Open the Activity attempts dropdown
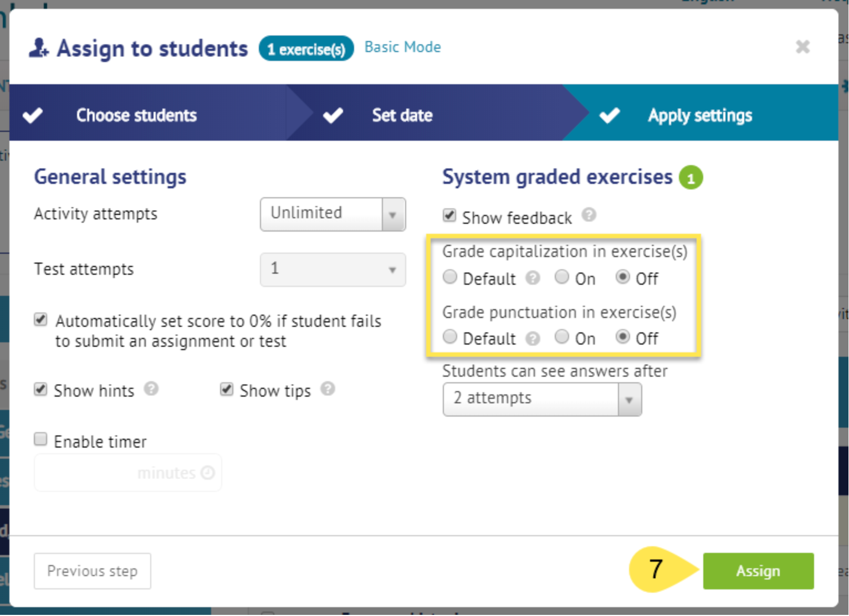 tap(333, 214)
